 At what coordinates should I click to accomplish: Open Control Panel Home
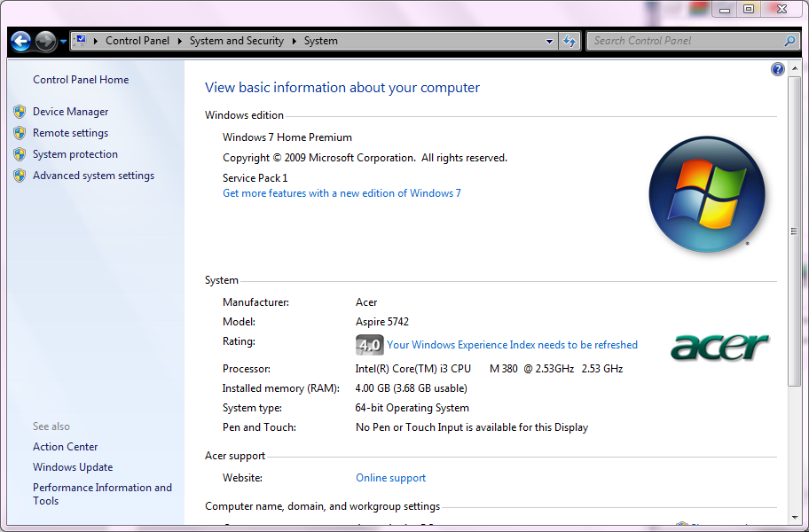[81, 80]
